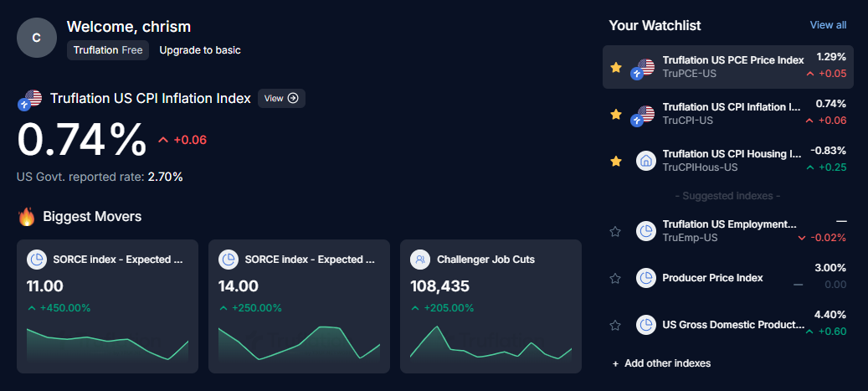868x391 pixels.
Task: Click the Truflation Free plan badge
Action: [x=108, y=50]
